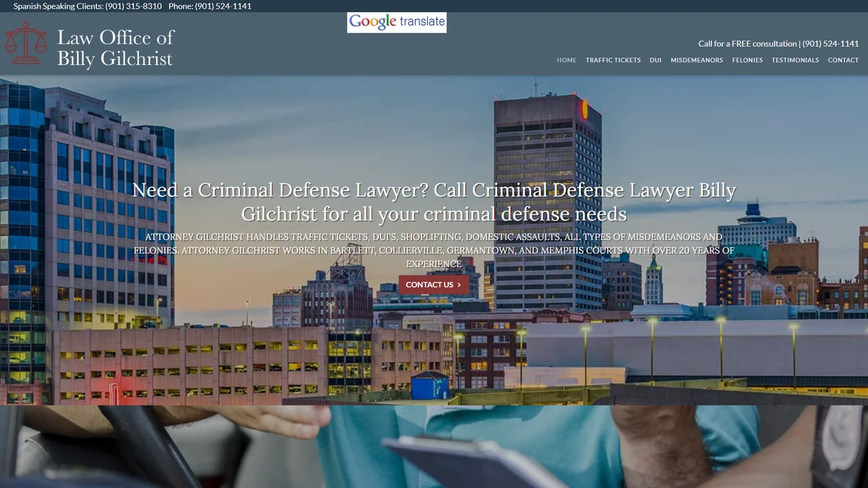868x488 pixels.
Task: Open the Contact navigation link
Action: pos(843,60)
